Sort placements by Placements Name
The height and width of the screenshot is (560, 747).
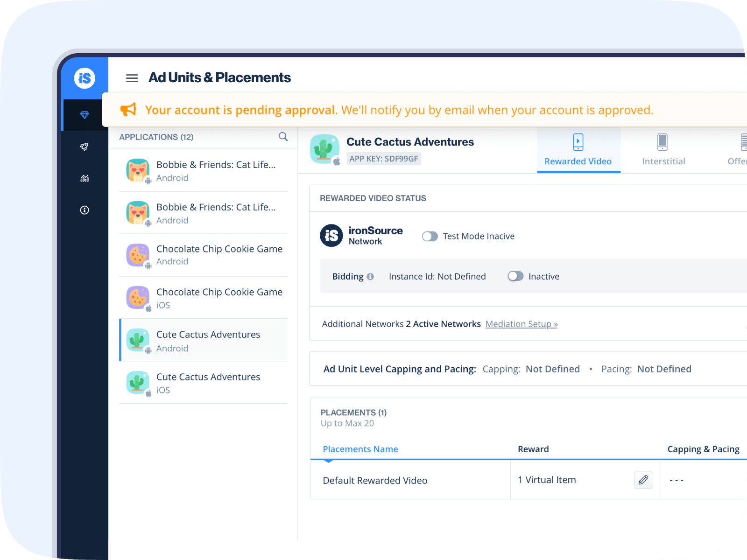coord(360,448)
